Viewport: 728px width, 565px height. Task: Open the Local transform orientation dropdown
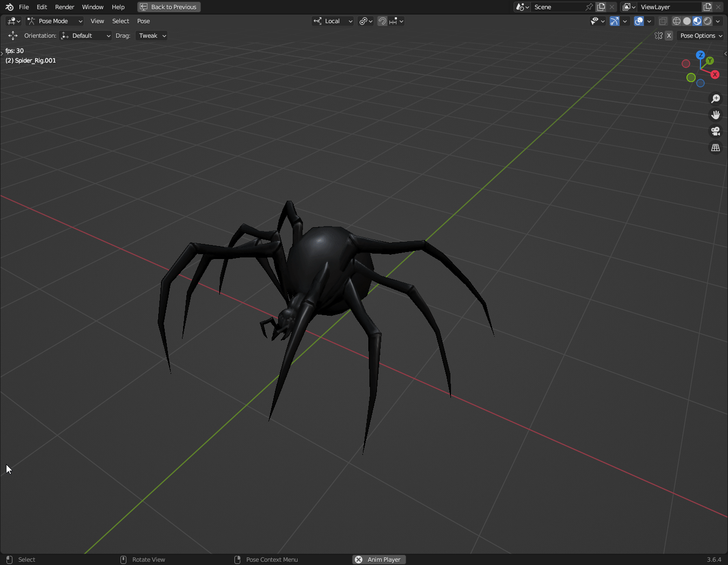[333, 21]
